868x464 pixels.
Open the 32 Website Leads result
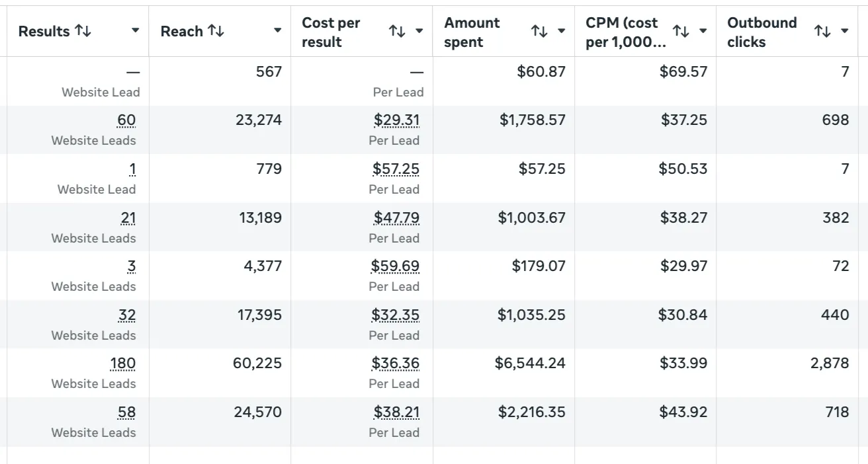[x=127, y=315]
